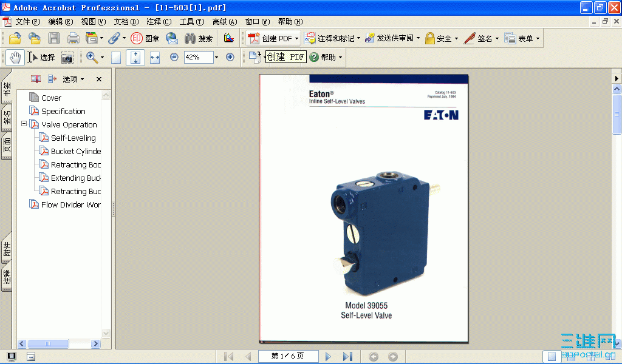Switch to the 注释 comments tab
This screenshot has height=364, width=622.
pyautogui.click(x=7, y=277)
